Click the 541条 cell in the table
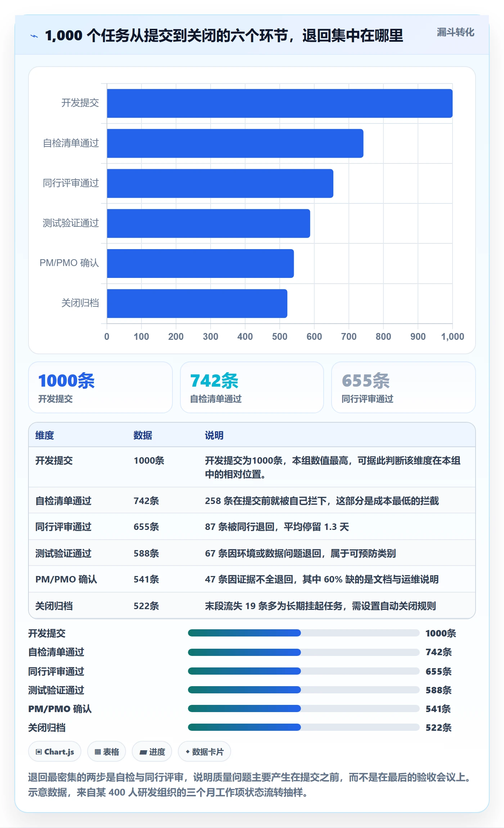This screenshot has width=504, height=828. pos(147,579)
